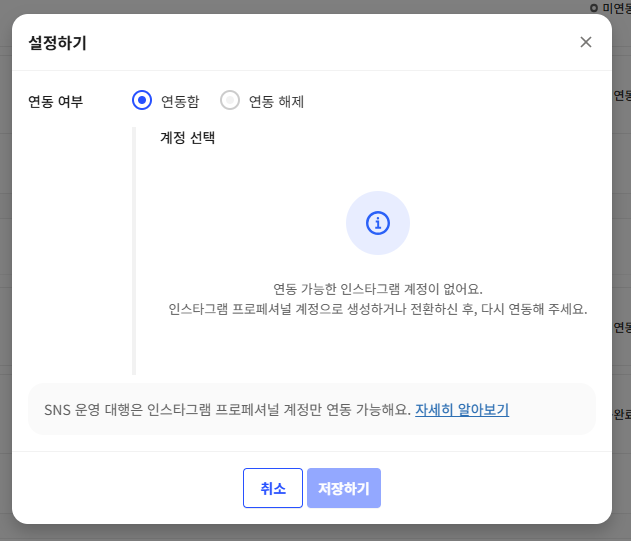The image size is (631, 541).
Task: Click the 완료 text behind the dialog
Action: pos(621,412)
